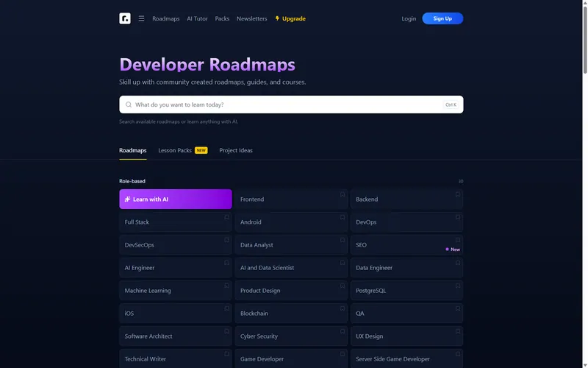Open the Android roadmap card
The image size is (588, 368).
point(291,222)
